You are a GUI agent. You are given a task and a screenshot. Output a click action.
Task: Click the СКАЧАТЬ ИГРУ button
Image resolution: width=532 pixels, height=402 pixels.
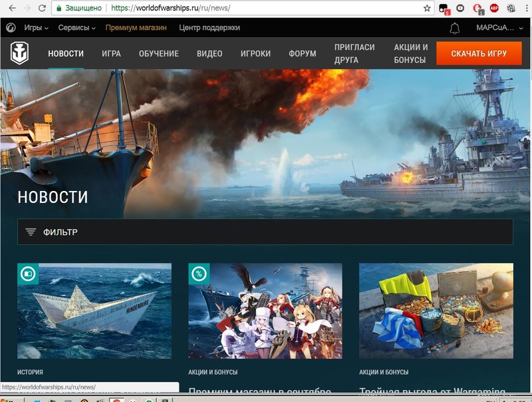(479, 53)
